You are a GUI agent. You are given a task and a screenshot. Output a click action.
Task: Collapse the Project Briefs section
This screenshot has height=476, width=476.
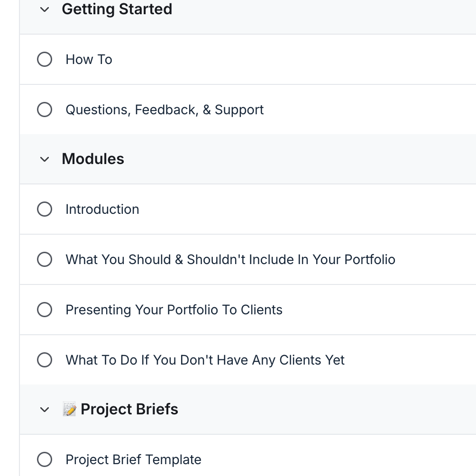[44, 409]
